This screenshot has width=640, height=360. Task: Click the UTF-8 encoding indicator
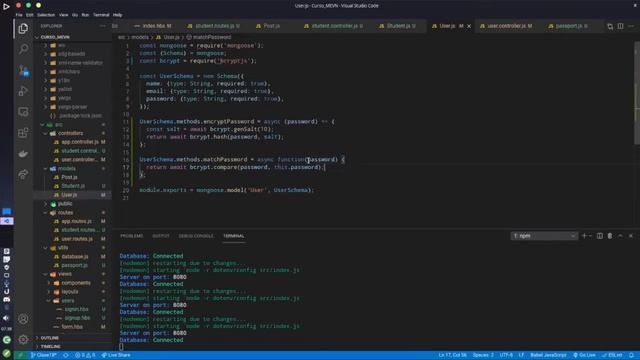[x=506, y=355]
